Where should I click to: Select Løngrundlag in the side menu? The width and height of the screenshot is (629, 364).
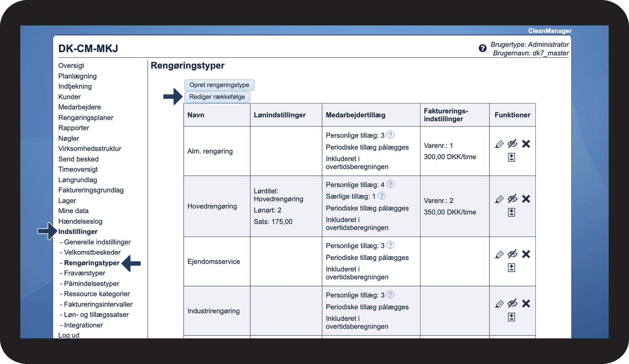[78, 180]
